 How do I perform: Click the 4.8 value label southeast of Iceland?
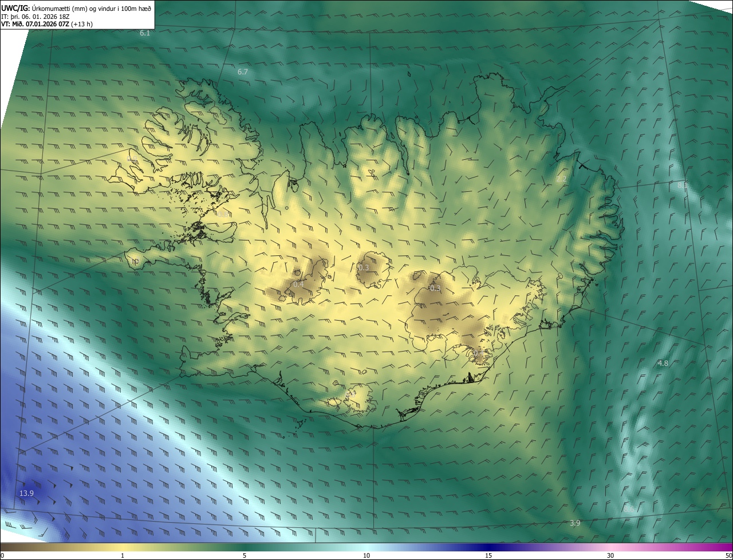coord(663,364)
